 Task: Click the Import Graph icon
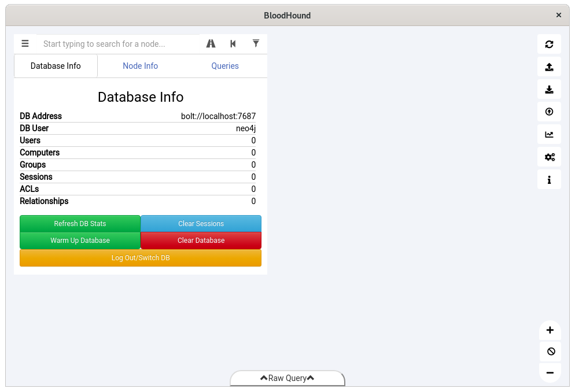tap(549, 90)
